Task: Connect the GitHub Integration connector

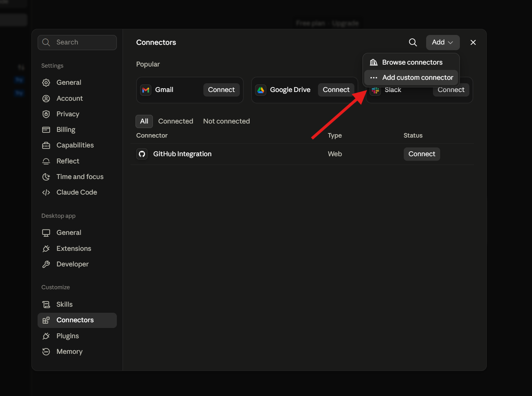Action: coord(422,154)
